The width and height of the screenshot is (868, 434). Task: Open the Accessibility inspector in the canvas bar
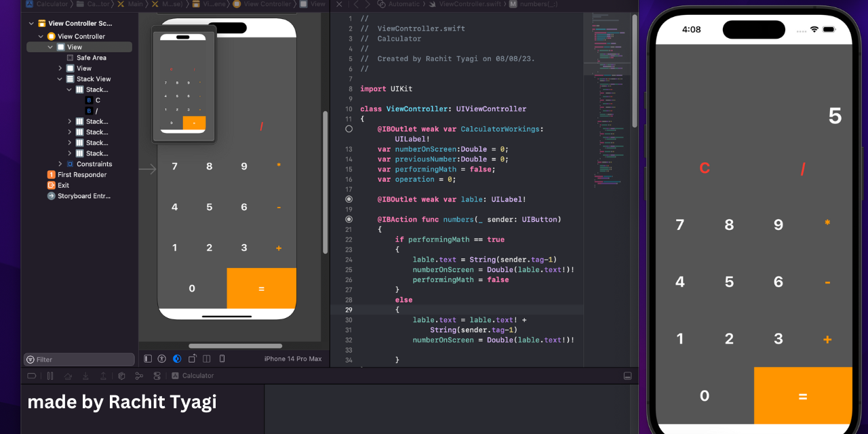(x=162, y=358)
